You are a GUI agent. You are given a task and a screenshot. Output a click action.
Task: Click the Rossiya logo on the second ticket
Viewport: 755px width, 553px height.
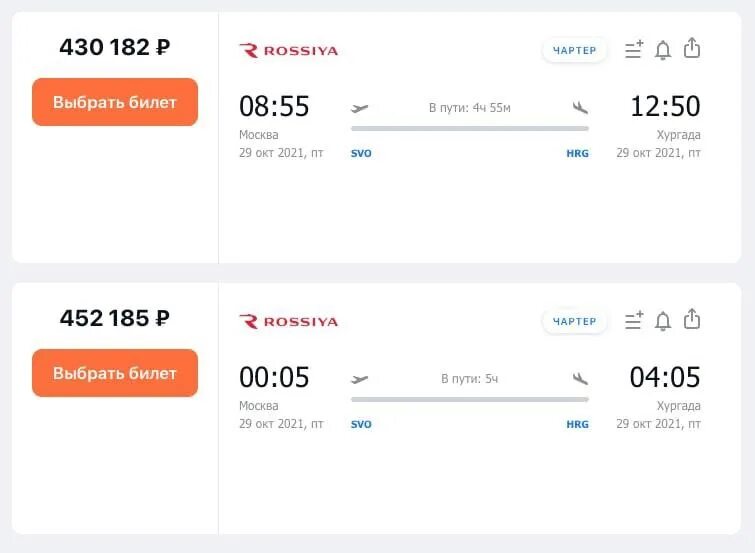coord(288,321)
